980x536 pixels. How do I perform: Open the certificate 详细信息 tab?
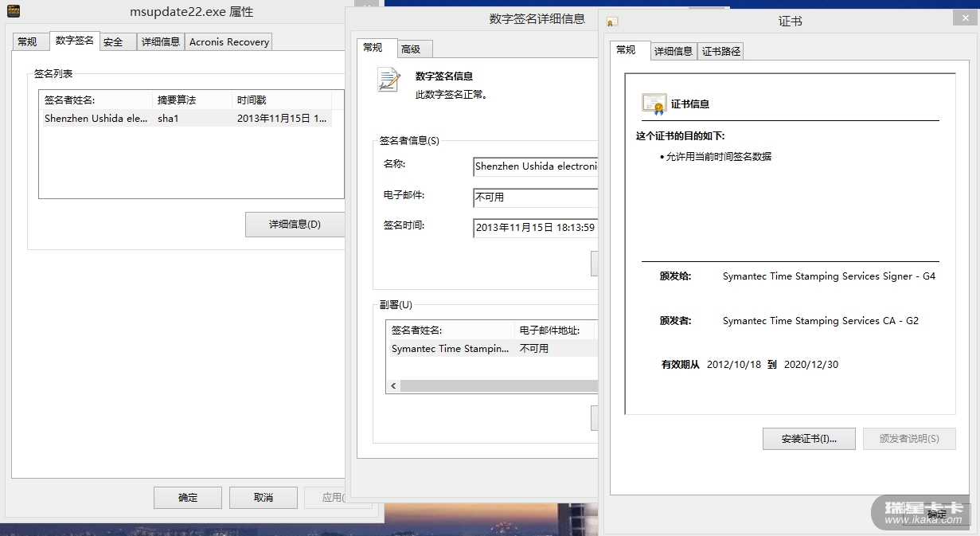[x=674, y=51]
